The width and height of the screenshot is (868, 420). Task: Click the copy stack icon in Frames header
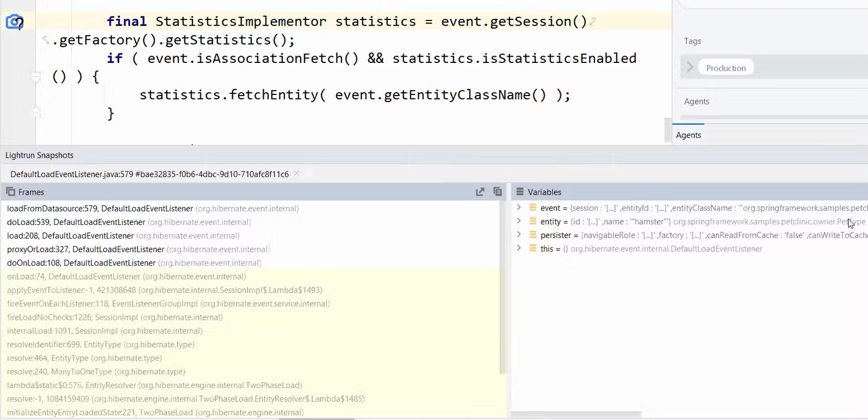497,192
